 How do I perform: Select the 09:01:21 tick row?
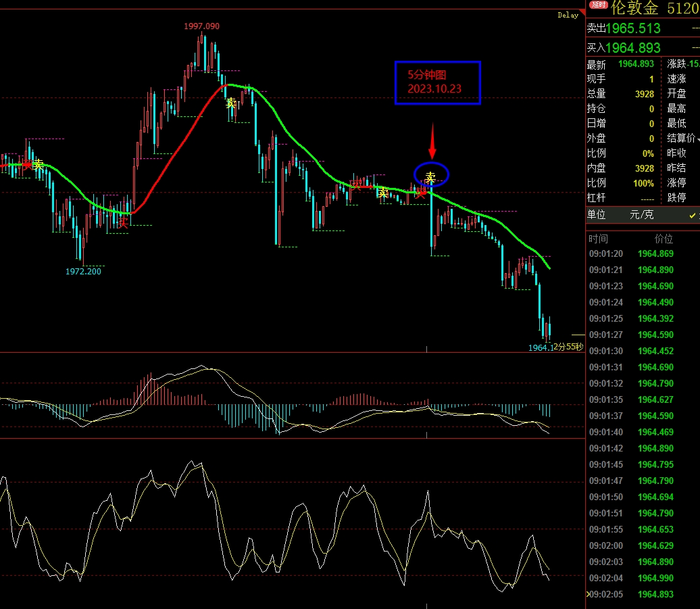click(x=643, y=270)
